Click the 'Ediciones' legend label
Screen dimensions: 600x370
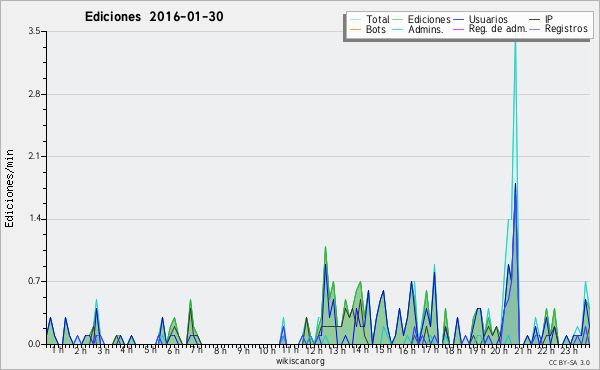click(x=429, y=19)
